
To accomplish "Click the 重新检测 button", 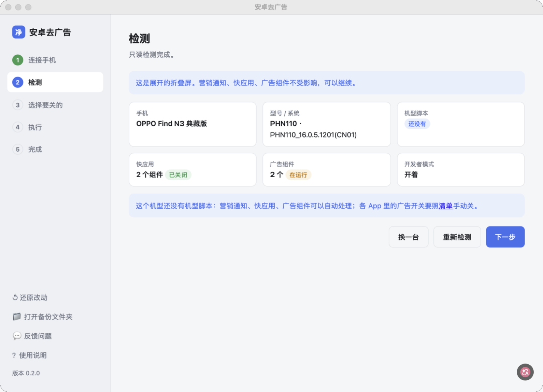I will coord(457,237).
